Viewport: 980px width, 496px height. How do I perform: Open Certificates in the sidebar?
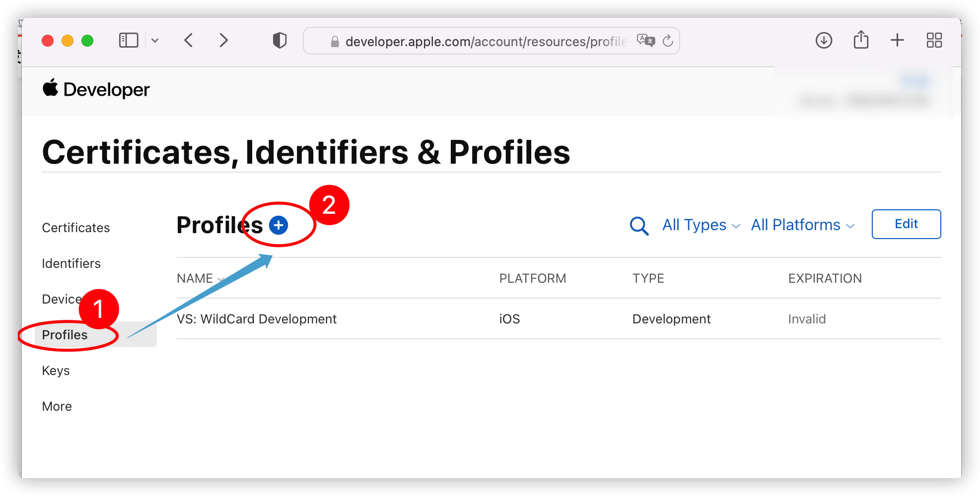76,228
